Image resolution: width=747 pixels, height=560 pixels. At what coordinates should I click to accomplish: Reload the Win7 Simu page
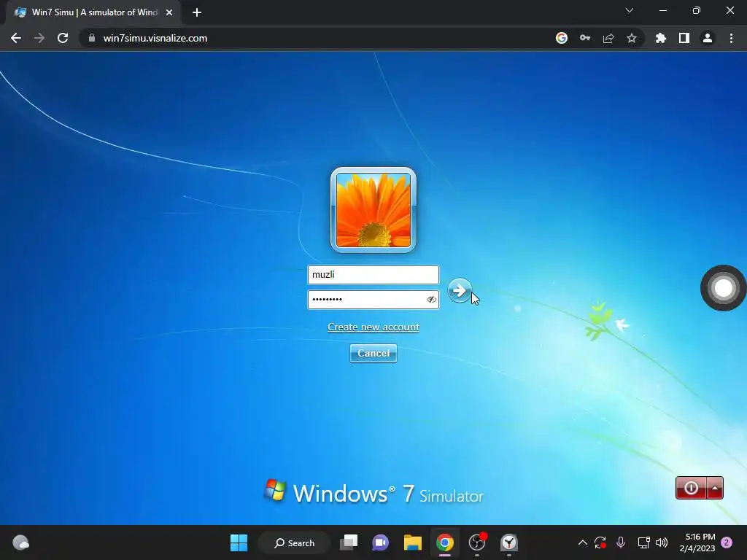63,38
